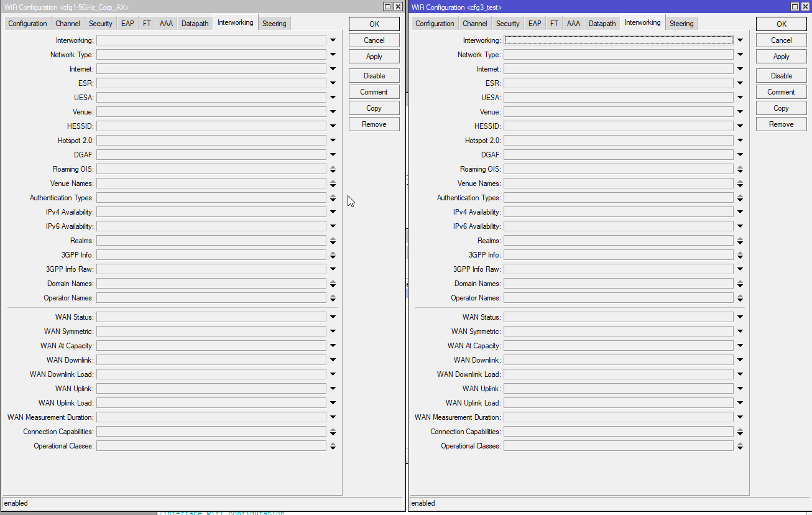Image resolution: width=812 pixels, height=515 pixels.
Task: Expand Network Type arrow in cfg1-5GHz_Corp_AX window
Action: 333,55
